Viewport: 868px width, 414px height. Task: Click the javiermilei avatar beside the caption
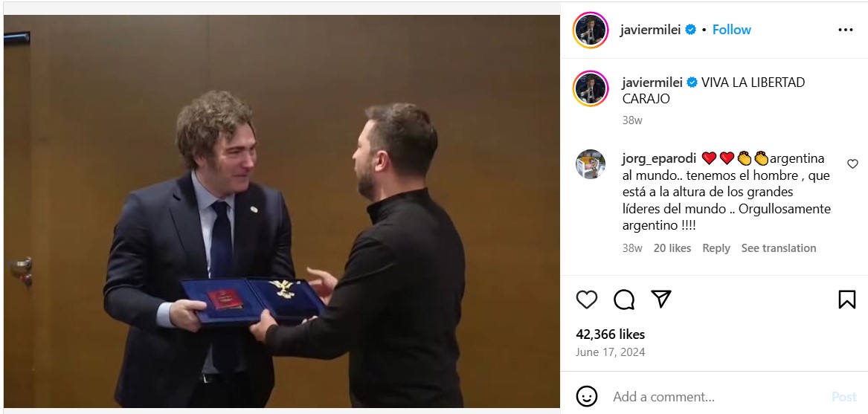coord(591,88)
